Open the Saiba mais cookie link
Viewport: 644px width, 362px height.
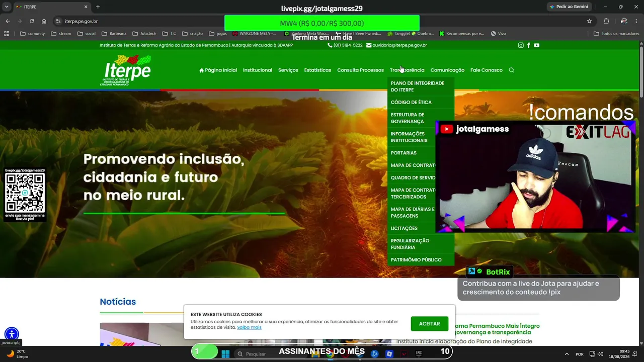pyautogui.click(x=249, y=327)
